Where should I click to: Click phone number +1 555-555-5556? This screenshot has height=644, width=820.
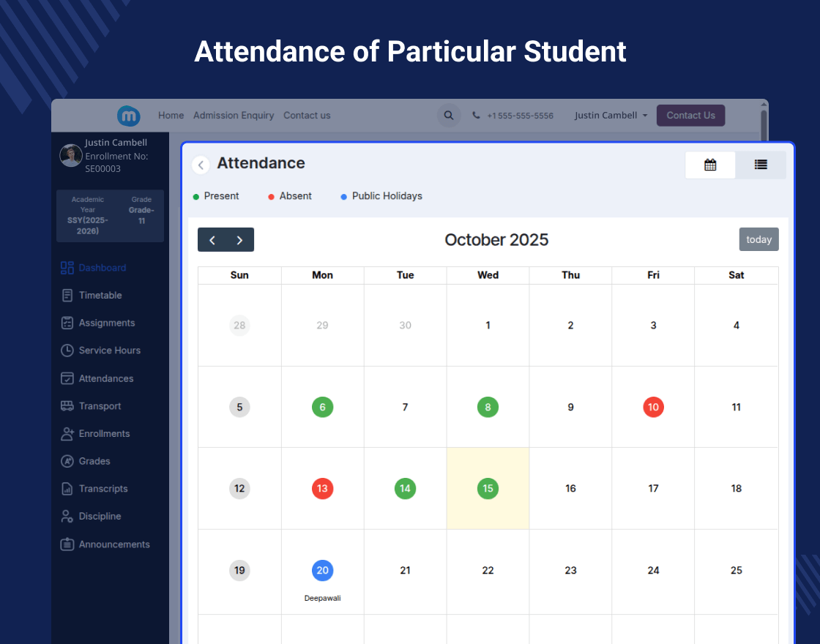[521, 116]
